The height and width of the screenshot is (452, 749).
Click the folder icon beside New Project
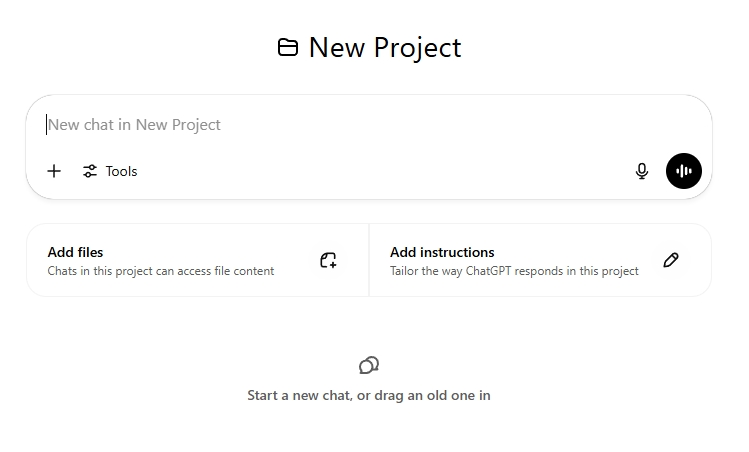(288, 47)
